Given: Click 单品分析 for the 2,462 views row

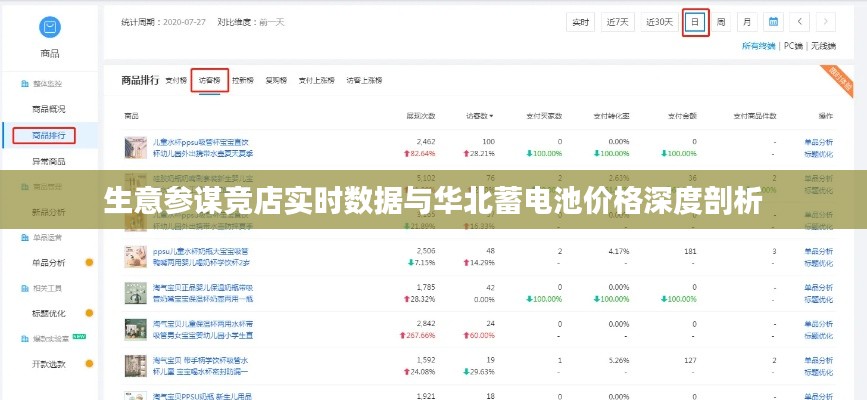Looking at the screenshot, I should point(818,142).
